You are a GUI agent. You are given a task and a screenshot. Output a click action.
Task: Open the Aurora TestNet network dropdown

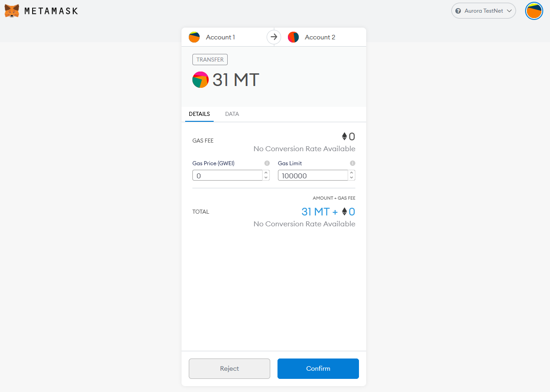click(483, 11)
